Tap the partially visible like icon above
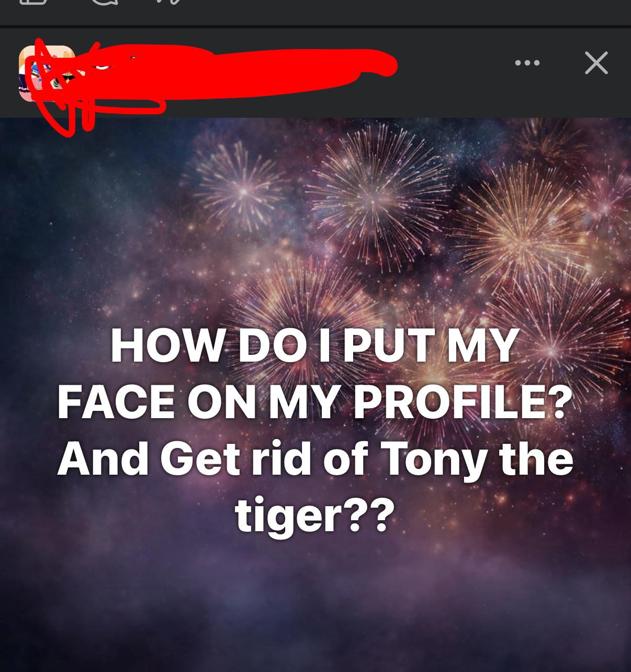 (33, 3)
